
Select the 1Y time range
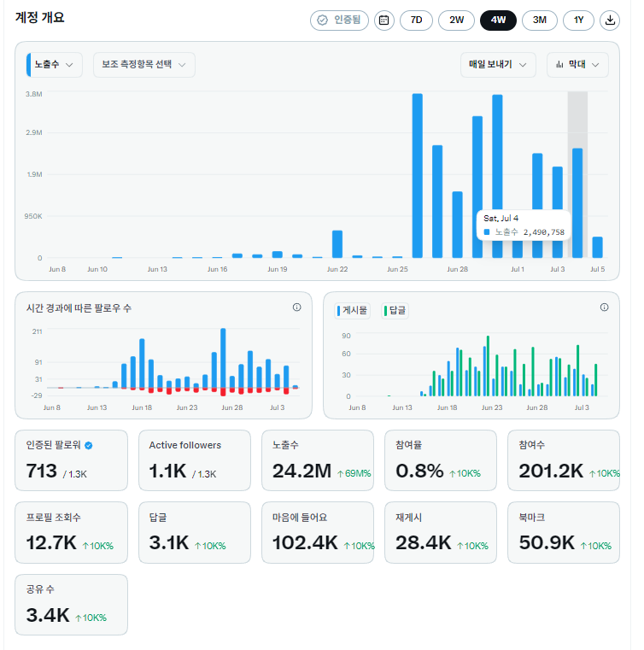(x=578, y=20)
